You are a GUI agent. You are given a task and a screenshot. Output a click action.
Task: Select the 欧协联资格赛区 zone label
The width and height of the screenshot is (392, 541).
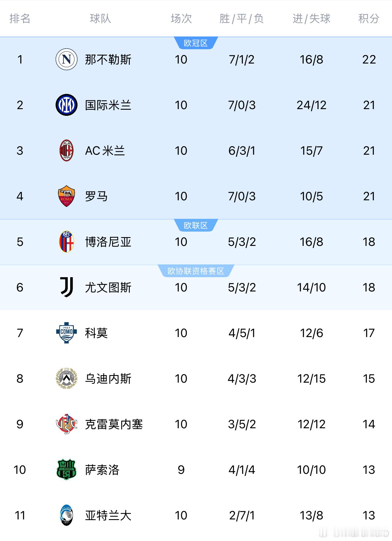point(196,271)
